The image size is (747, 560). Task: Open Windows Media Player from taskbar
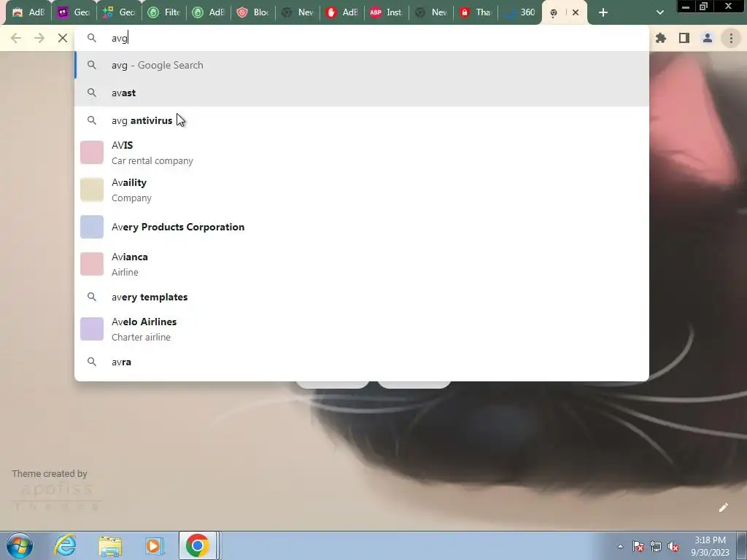(155, 545)
